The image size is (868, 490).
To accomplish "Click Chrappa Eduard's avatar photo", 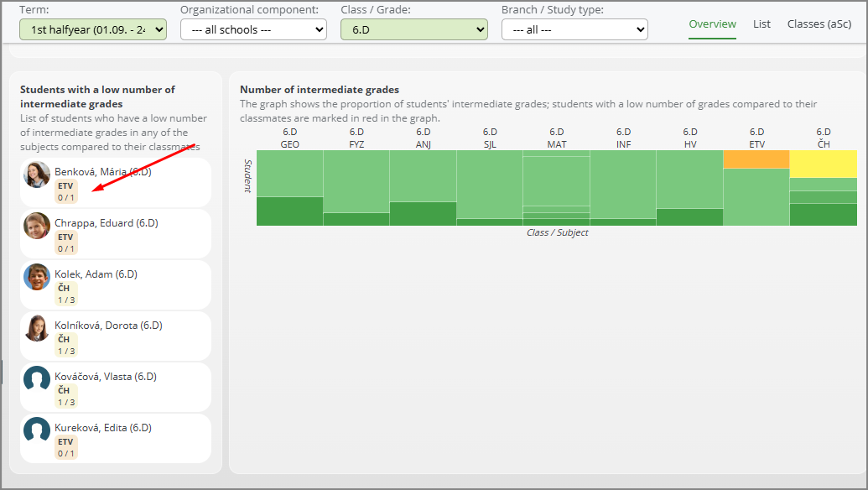I will click(x=37, y=226).
